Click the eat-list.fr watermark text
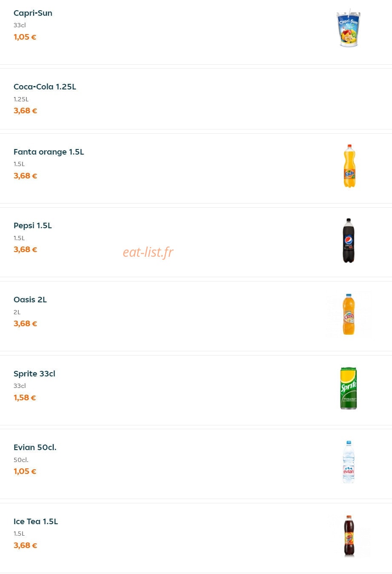This screenshot has height=574, width=392. pos(148,252)
